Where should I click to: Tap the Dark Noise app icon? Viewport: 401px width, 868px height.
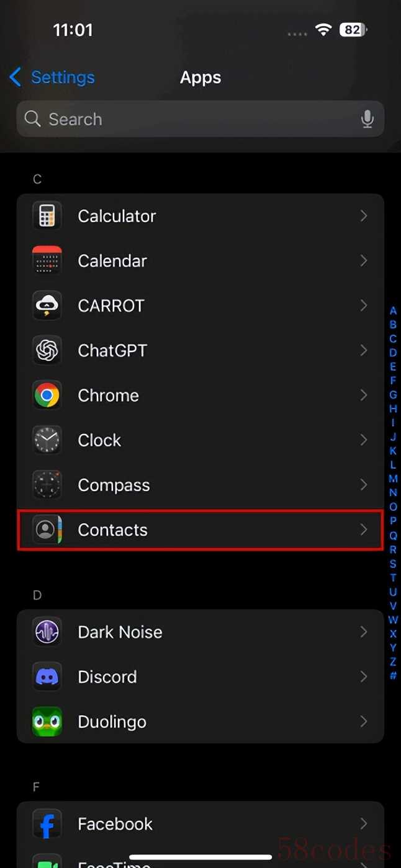coord(47,632)
